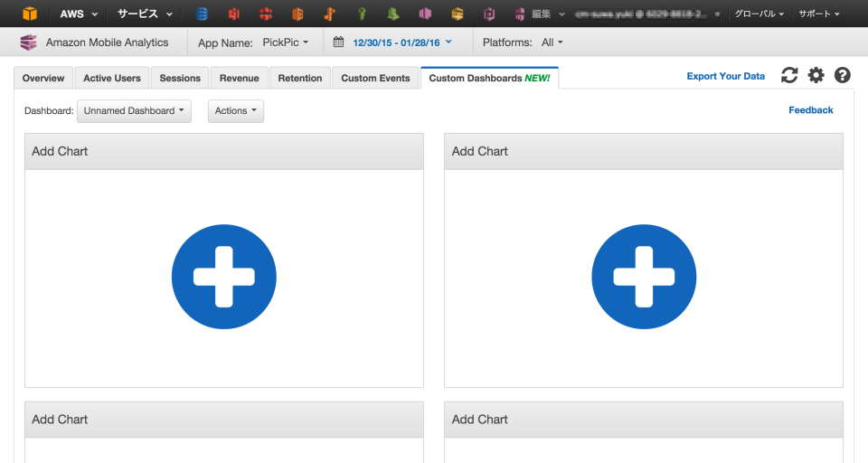Click the second red service shortcut icon
Screen dimensions: 868x463
pyautogui.click(x=266, y=14)
